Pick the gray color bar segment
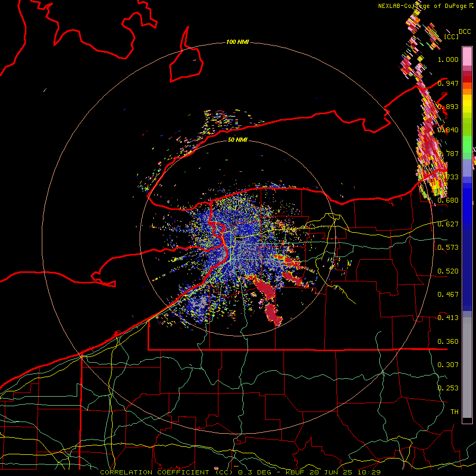The width and height of the screenshot is (476, 476). (467, 368)
